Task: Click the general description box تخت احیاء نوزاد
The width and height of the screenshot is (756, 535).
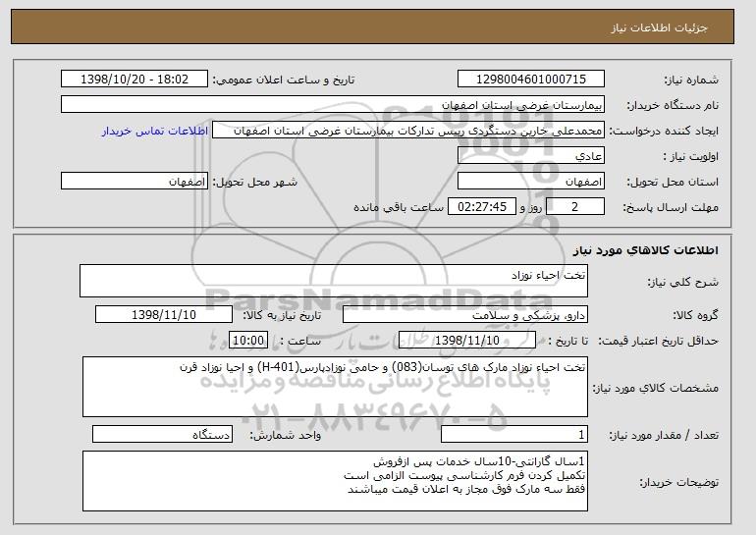Action: pos(334,281)
